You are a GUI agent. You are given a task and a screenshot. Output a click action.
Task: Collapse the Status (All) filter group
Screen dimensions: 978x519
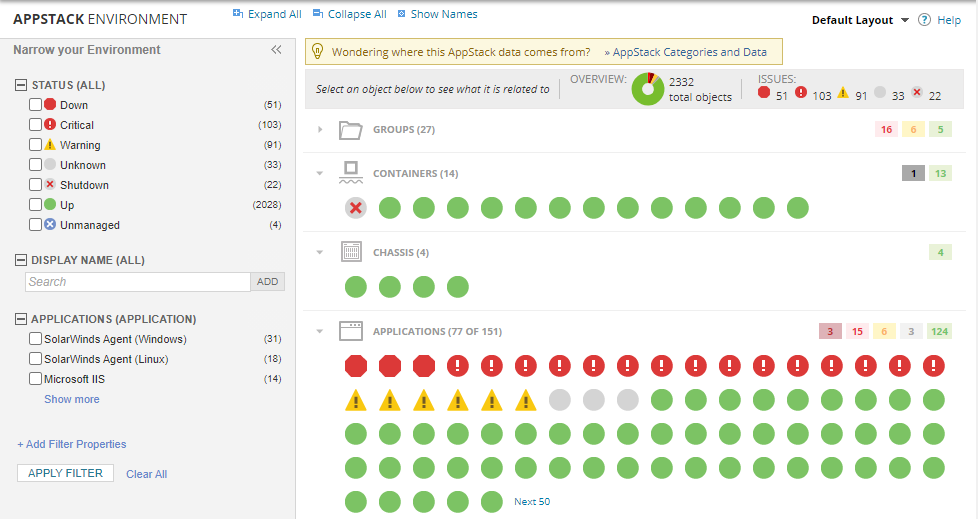(21, 85)
